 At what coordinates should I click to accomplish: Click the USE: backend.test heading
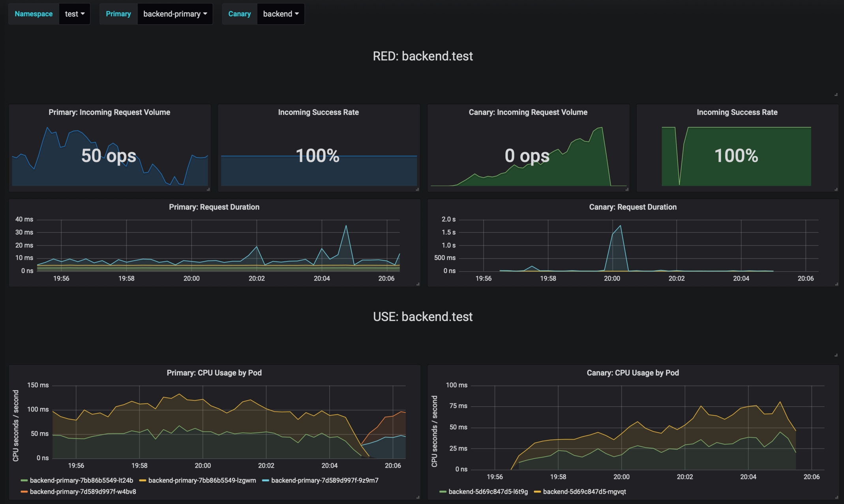[x=422, y=317]
